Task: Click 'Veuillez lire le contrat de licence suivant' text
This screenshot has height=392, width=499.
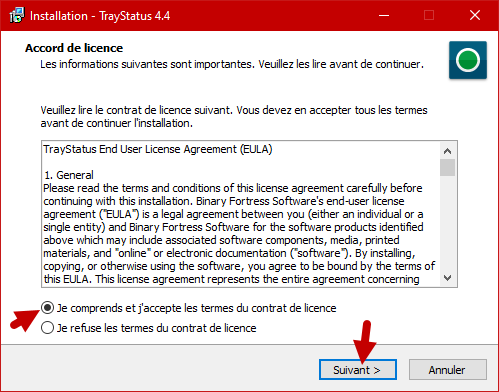Action: tap(136, 110)
